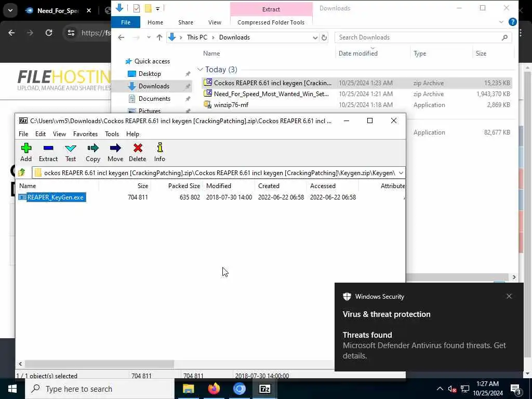The image size is (532, 399).
Task: Click the Info tool in 7-Zip
Action: click(159, 152)
